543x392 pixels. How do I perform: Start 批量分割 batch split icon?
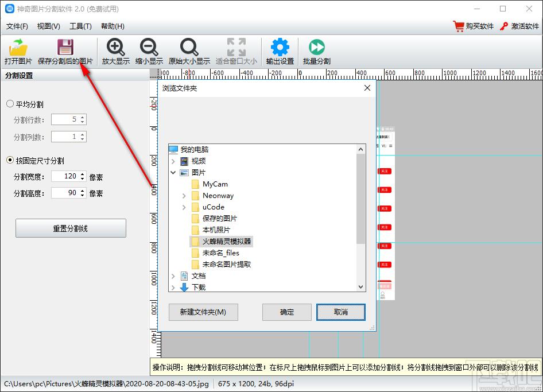coord(316,51)
